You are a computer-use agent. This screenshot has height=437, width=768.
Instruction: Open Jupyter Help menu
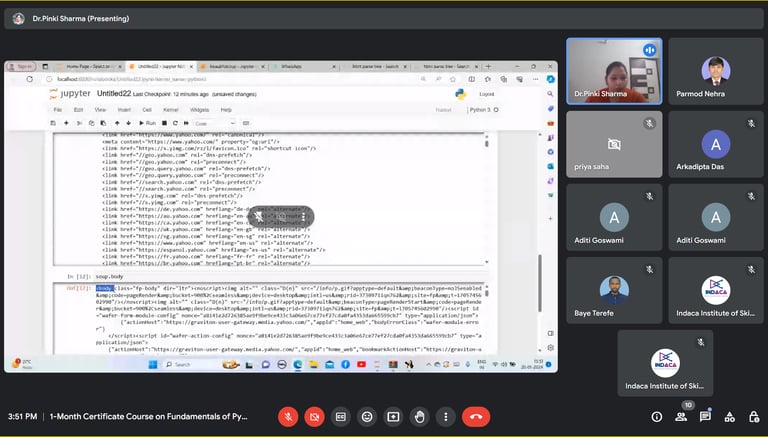point(226,110)
